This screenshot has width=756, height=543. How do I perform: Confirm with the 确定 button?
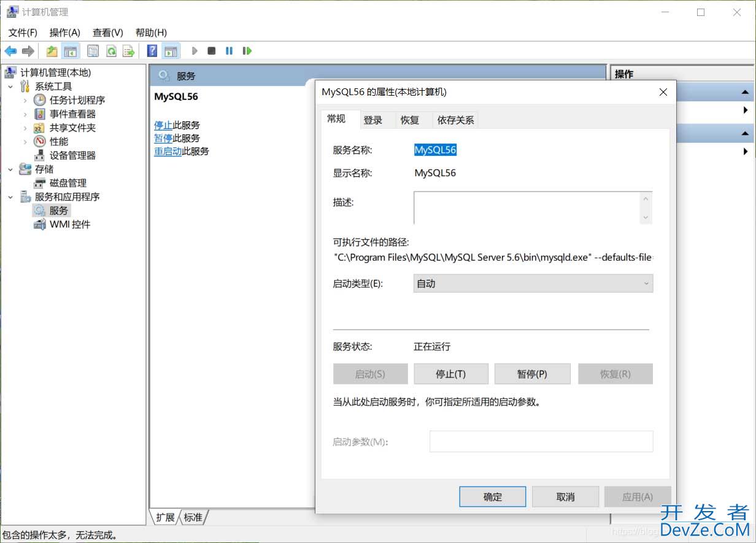click(x=493, y=497)
